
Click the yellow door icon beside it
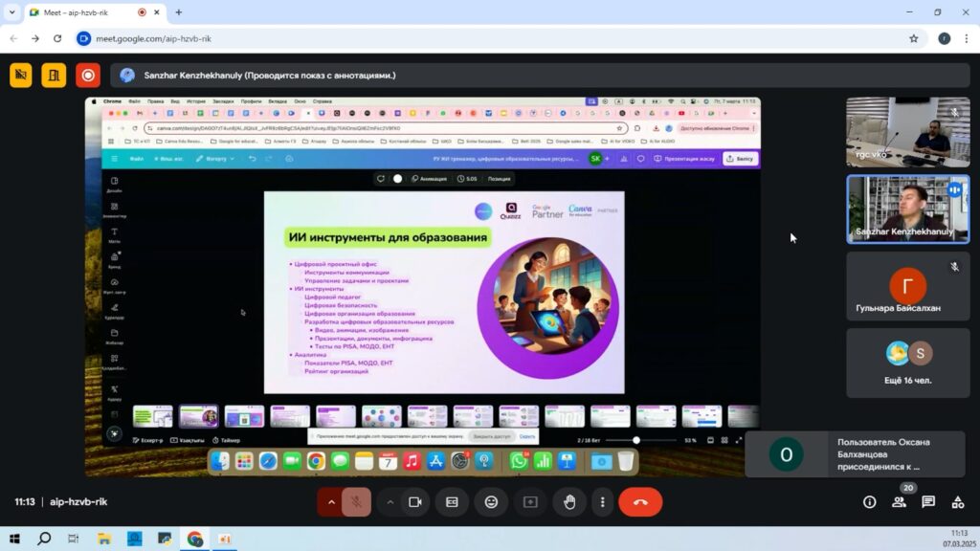[x=54, y=76]
